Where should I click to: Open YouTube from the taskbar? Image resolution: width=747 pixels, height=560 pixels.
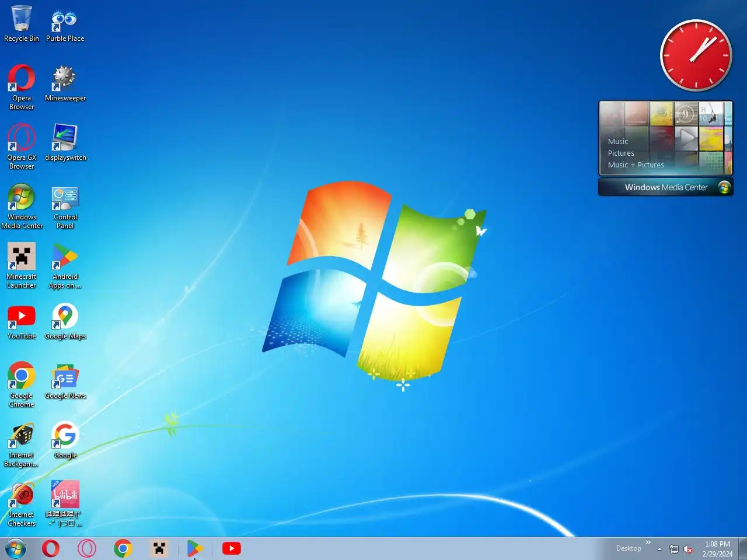coord(232,548)
